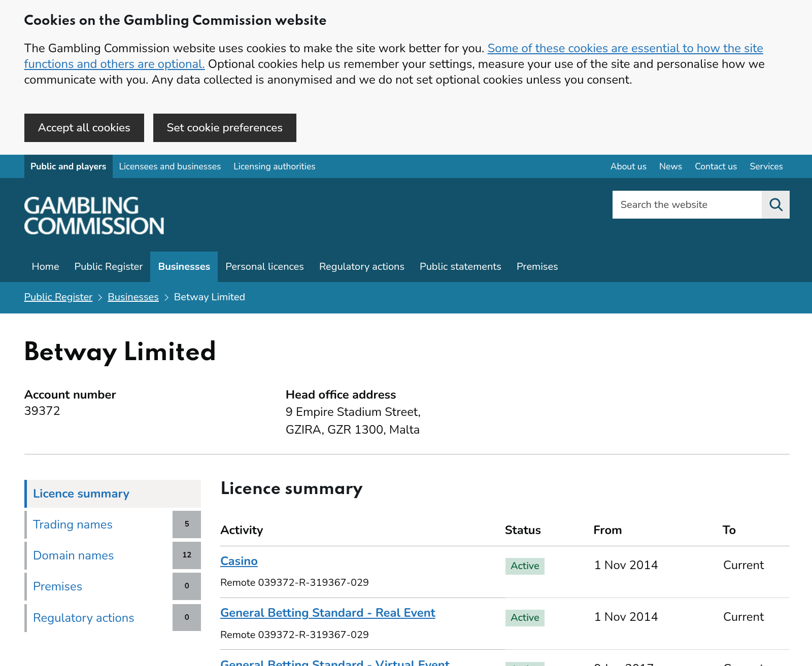This screenshot has width=812, height=666.
Task: Click '1 Nov 2014' in the Casino row
Action: [x=626, y=566]
